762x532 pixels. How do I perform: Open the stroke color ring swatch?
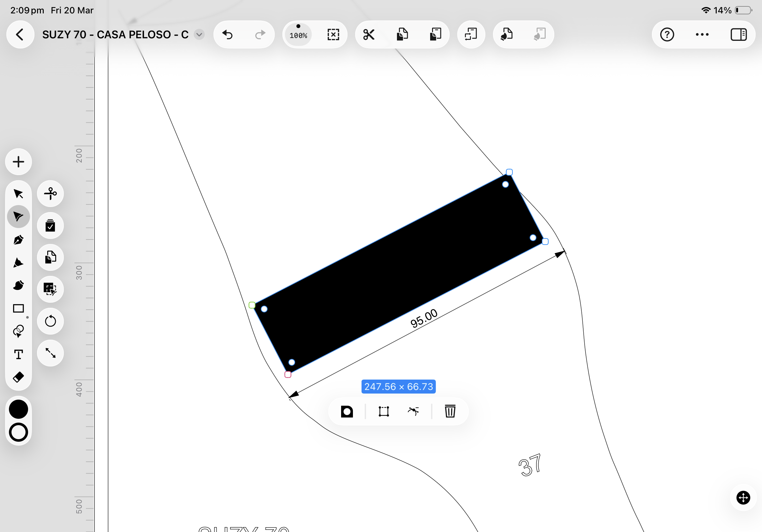point(18,432)
